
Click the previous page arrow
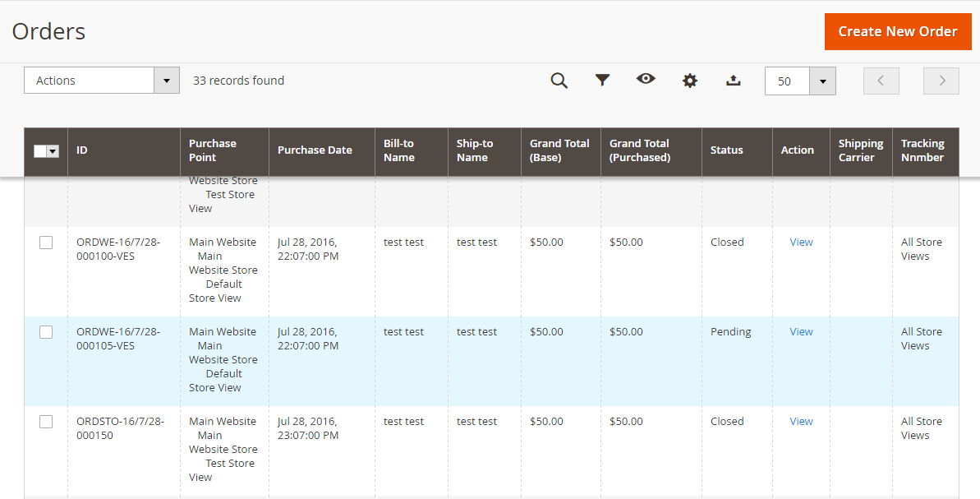point(881,81)
